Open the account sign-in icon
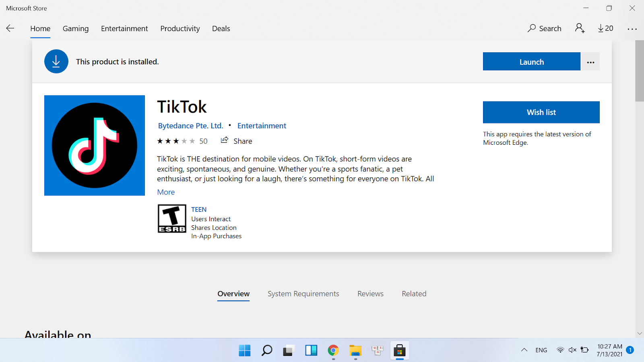The height and width of the screenshot is (362, 644). tap(580, 28)
